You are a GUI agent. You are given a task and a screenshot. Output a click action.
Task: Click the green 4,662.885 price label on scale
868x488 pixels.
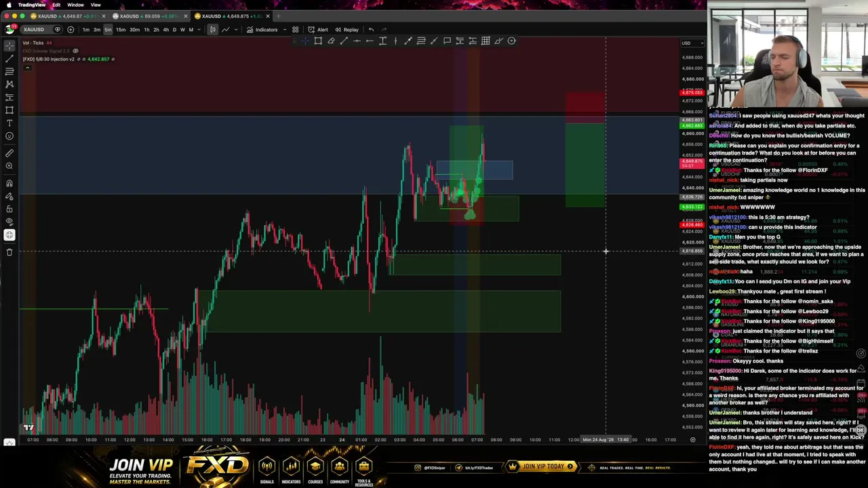pyautogui.click(x=692, y=125)
